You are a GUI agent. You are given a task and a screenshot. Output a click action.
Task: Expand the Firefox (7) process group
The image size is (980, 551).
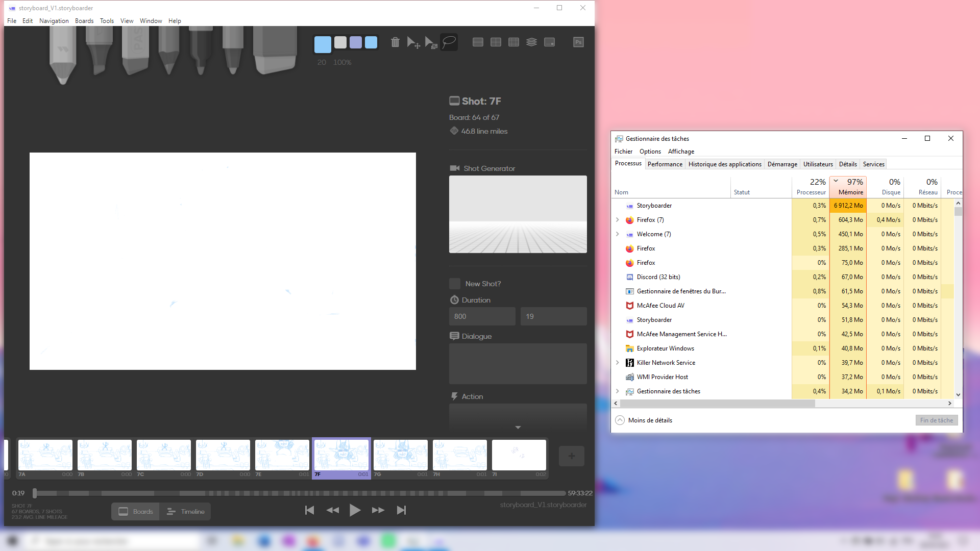coord(618,219)
